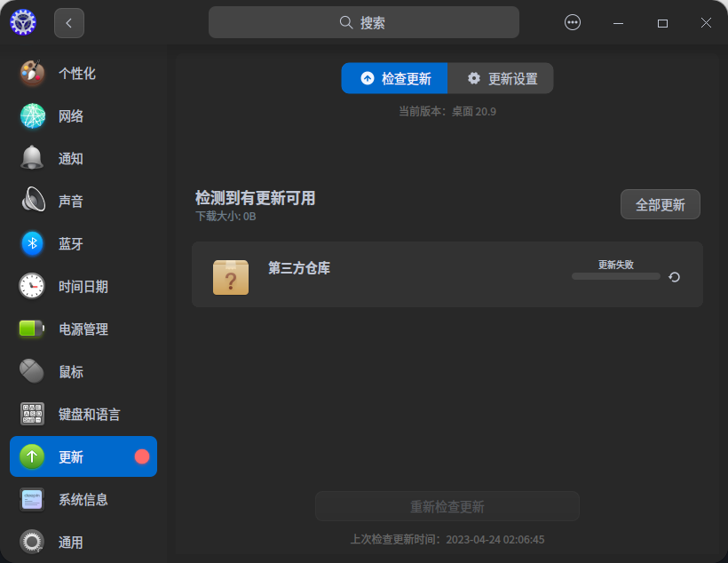Open 个性化 personalization settings in sidebar
The width and height of the screenshot is (728, 563).
[x=83, y=73]
